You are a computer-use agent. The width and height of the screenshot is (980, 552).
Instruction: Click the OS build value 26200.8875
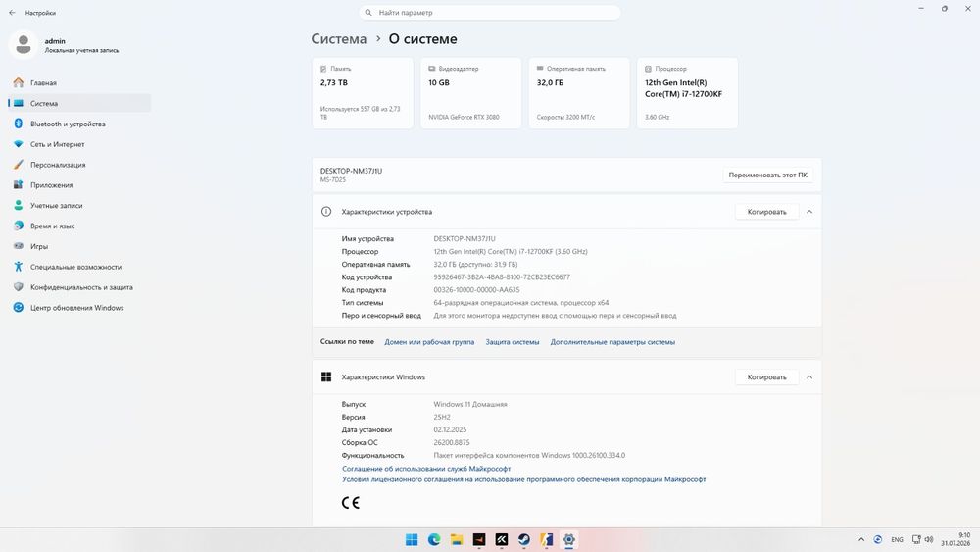coord(452,442)
